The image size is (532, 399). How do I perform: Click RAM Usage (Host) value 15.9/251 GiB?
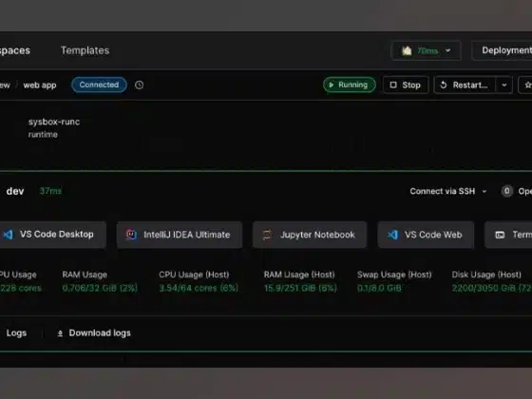[300, 289]
